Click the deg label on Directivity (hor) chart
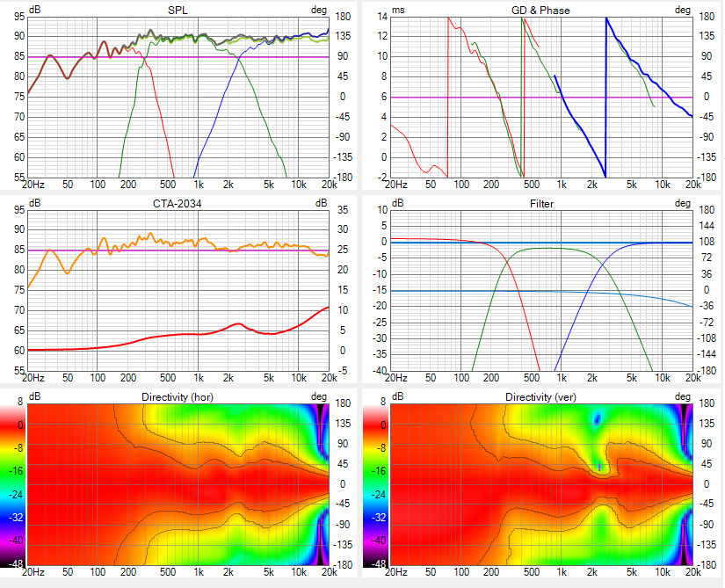Screen dimensions: 725x588 pyautogui.click(x=319, y=396)
